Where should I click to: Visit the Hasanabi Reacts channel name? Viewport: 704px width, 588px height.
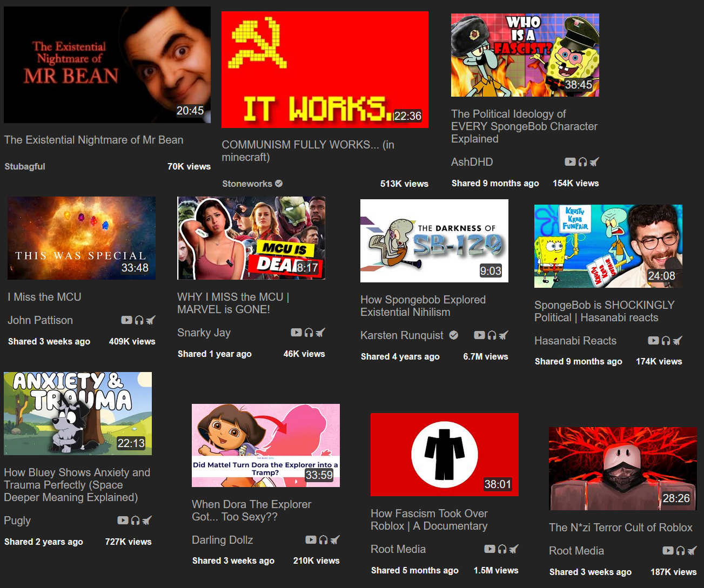[575, 341]
